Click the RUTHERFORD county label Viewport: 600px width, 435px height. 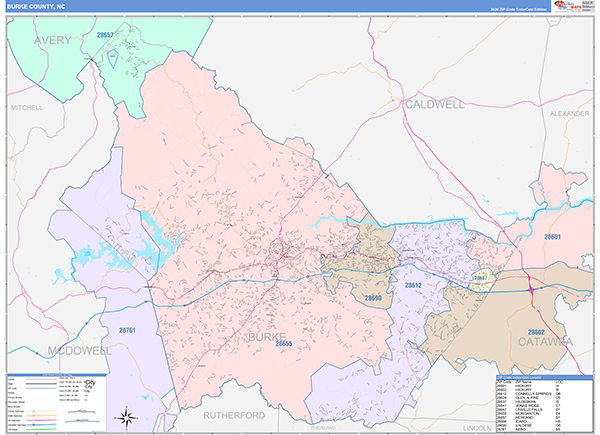[234, 415]
